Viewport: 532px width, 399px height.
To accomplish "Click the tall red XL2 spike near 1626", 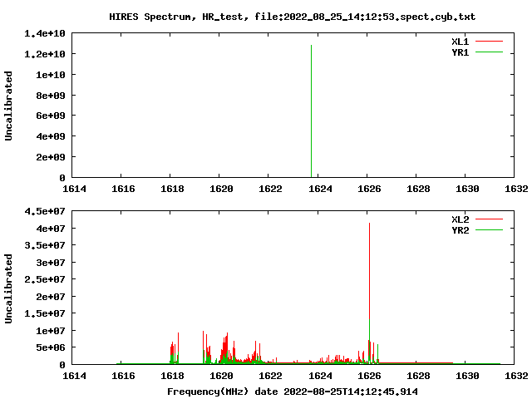I will 369,272.
